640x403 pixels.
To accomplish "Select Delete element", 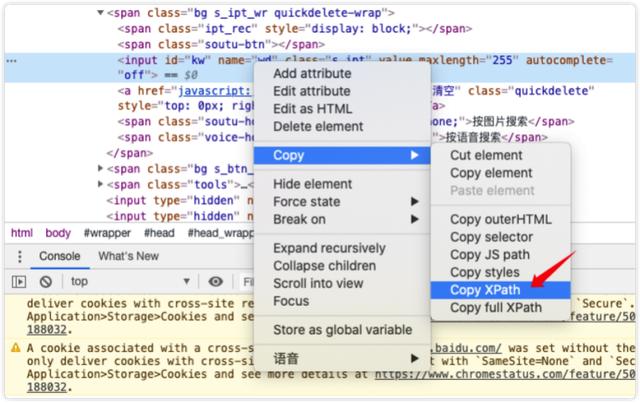I will (x=318, y=127).
